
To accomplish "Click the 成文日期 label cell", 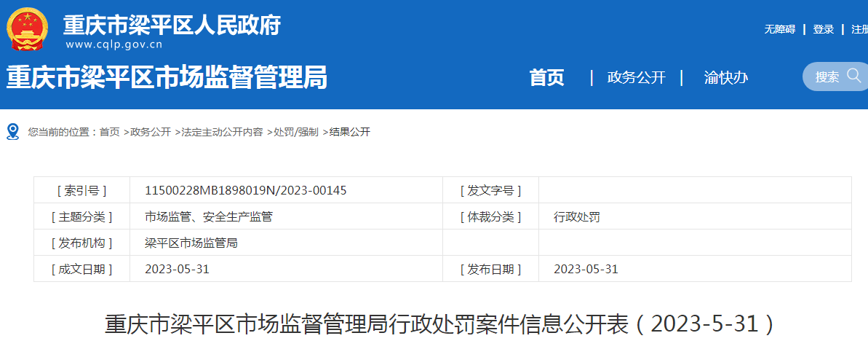I will (82, 269).
